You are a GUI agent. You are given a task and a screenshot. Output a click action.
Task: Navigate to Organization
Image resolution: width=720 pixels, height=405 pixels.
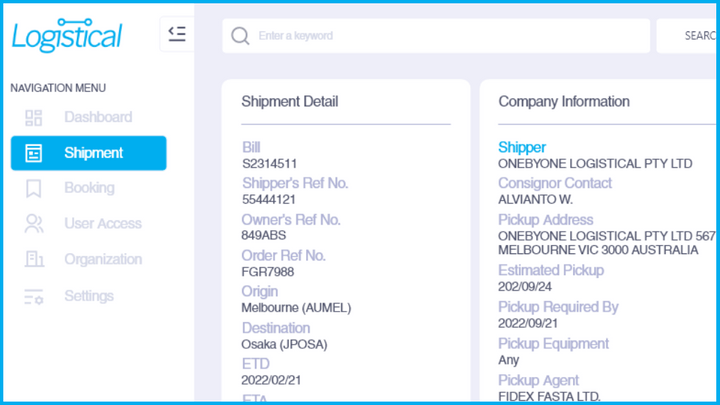103,259
